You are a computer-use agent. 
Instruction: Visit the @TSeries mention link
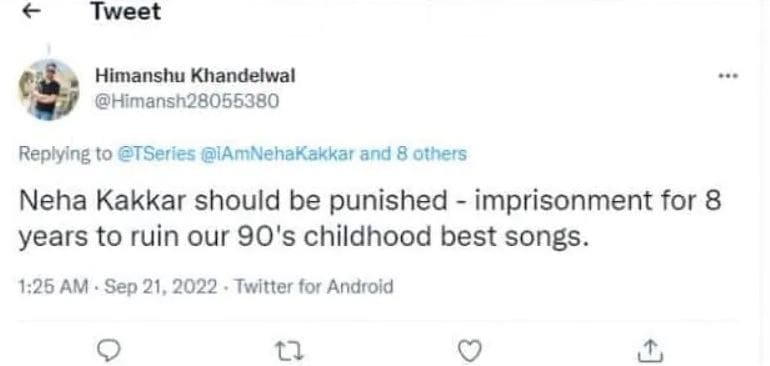(157, 154)
